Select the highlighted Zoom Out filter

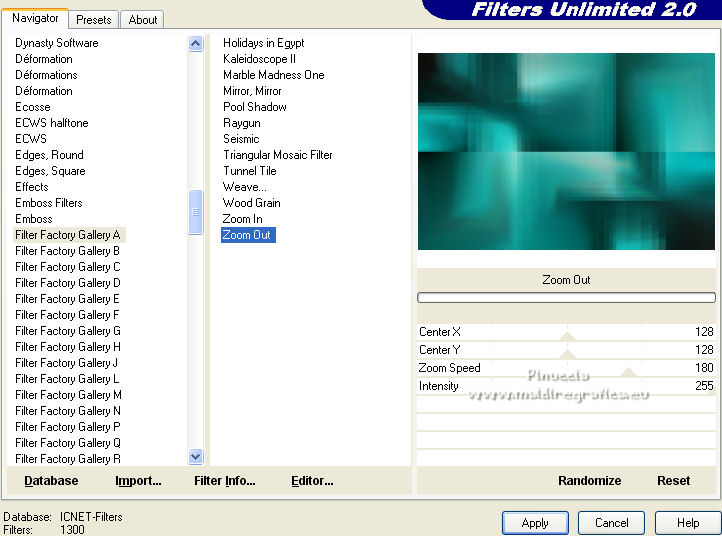248,235
